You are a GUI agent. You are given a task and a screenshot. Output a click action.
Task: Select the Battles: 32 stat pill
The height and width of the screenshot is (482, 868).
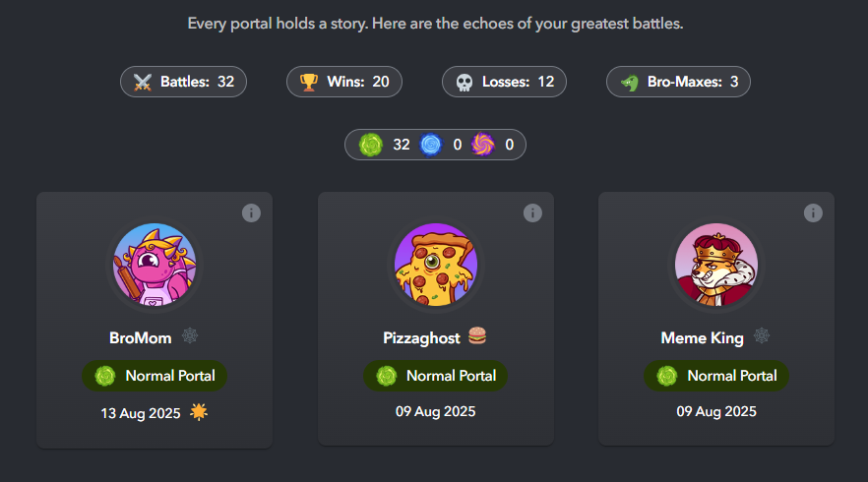tap(183, 82)
